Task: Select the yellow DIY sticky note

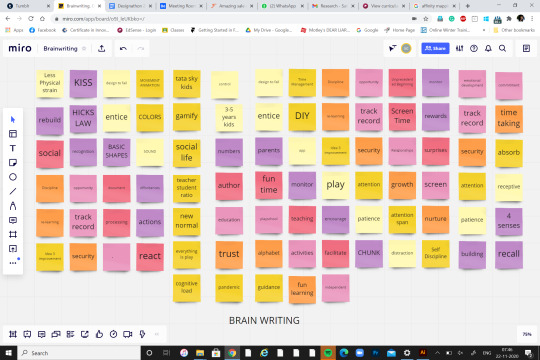Action: point(302,116)
